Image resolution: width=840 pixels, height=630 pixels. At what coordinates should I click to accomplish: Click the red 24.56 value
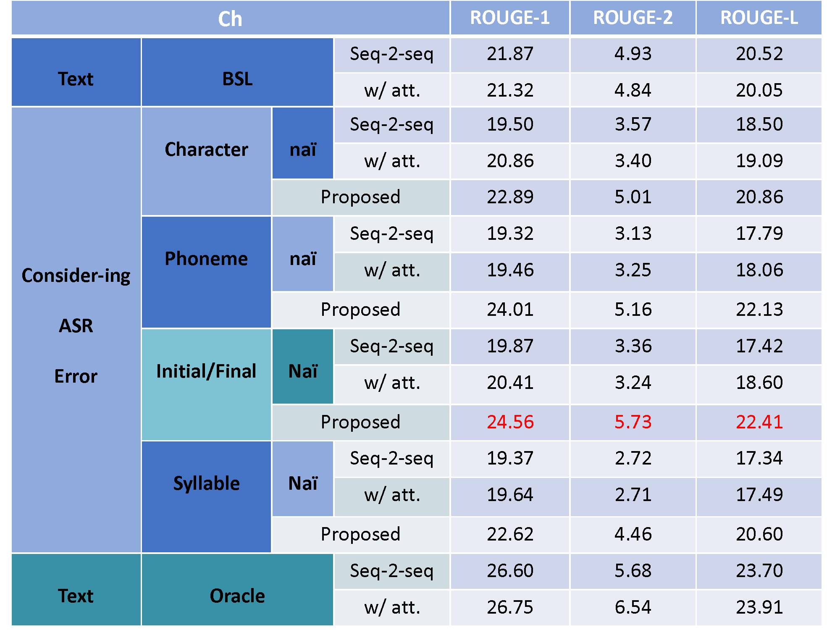(510, 422)
